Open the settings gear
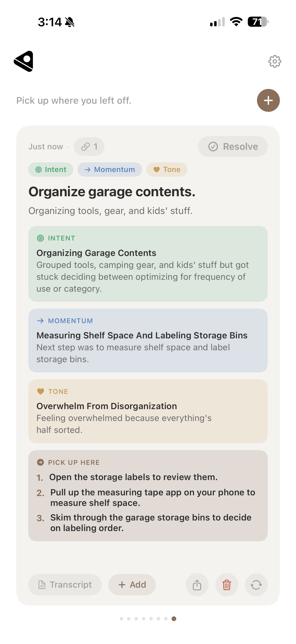 (x=274, y=61)
